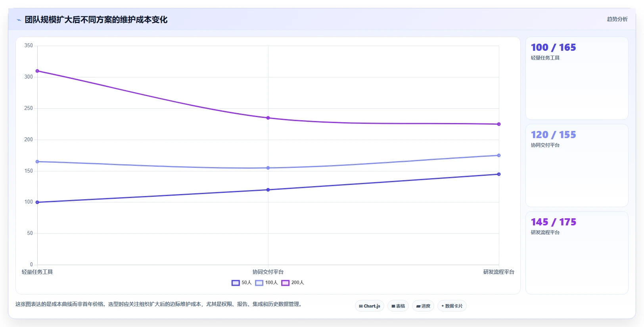Viewport: 644px width, 327px height.
Task: Click the 150 y-axis tick label
Action: pyautogui.click(x=29, y=171)
